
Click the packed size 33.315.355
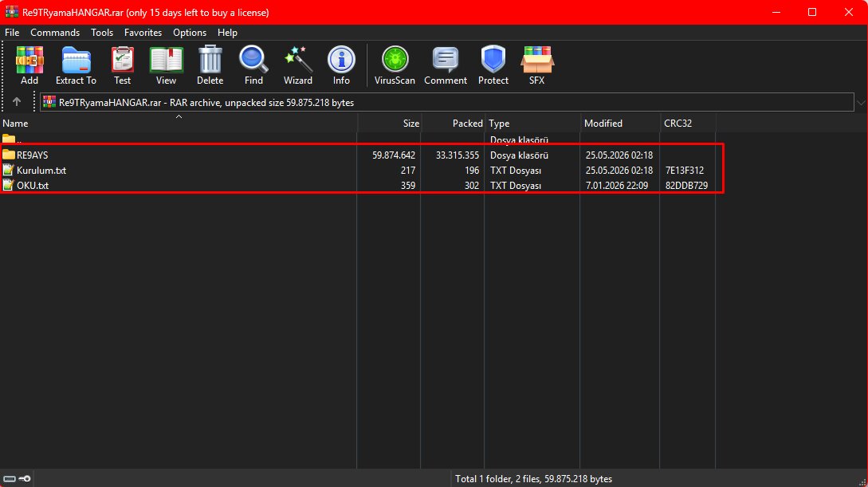tap(458, 155)
